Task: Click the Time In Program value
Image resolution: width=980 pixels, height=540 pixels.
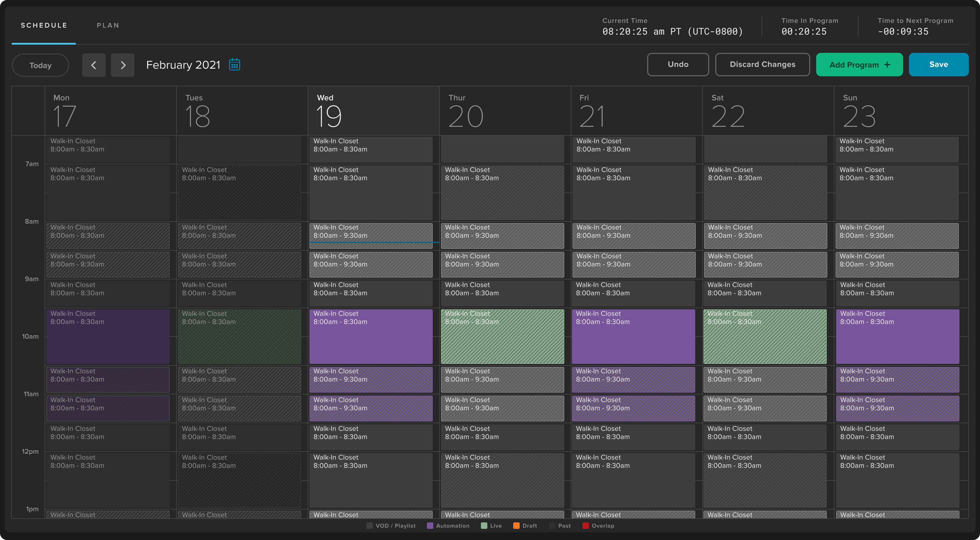Action: pyautogui.click(x=804, y=32)
